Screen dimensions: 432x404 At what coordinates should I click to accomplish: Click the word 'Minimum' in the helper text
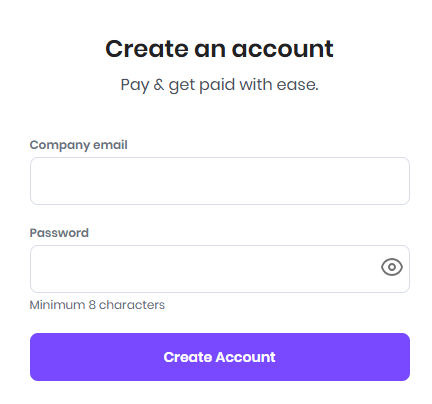[57, 305]
